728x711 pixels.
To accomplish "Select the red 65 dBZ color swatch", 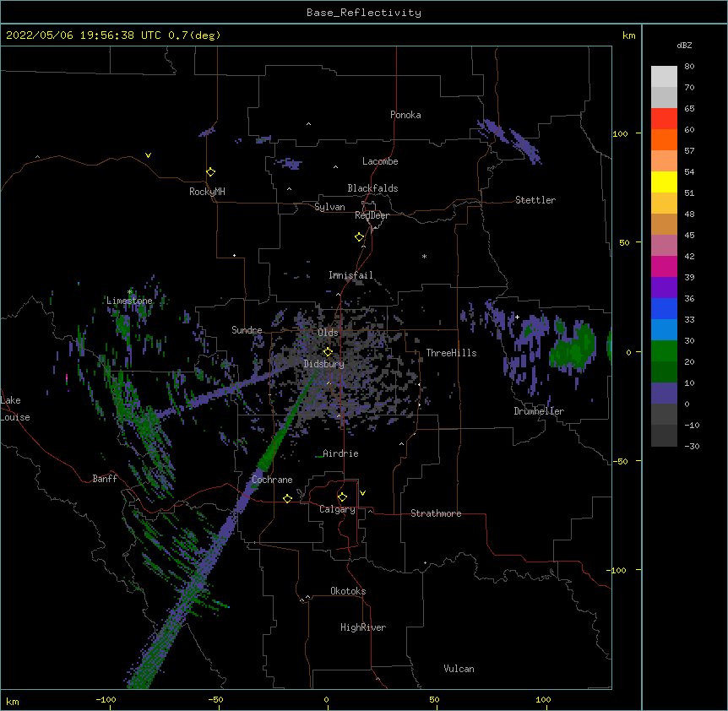I will tap(664, 118).
